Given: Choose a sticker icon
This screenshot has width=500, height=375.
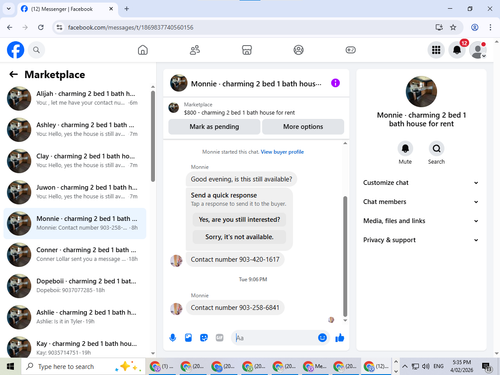Looking at the screenshot, I should click(x=204, y=338).
